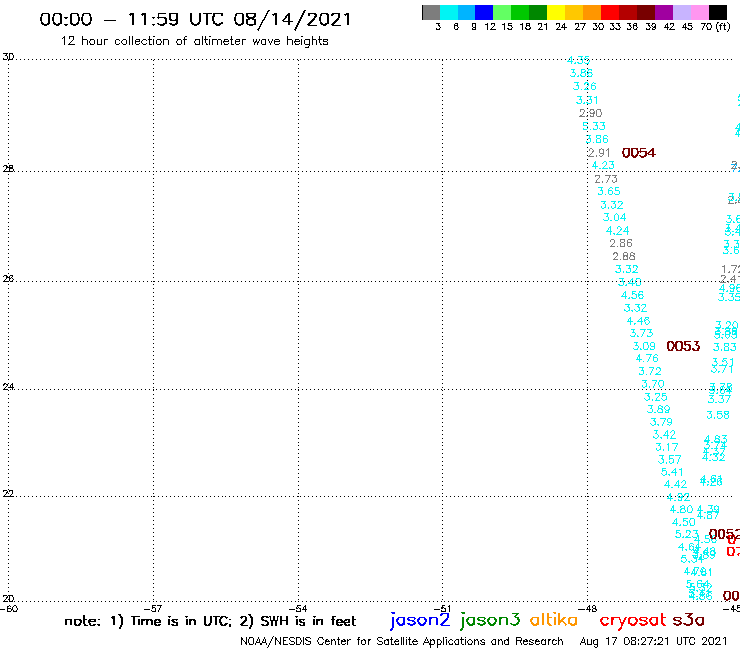Click the cyan wave height value 3.73

(x=641, y=333)
